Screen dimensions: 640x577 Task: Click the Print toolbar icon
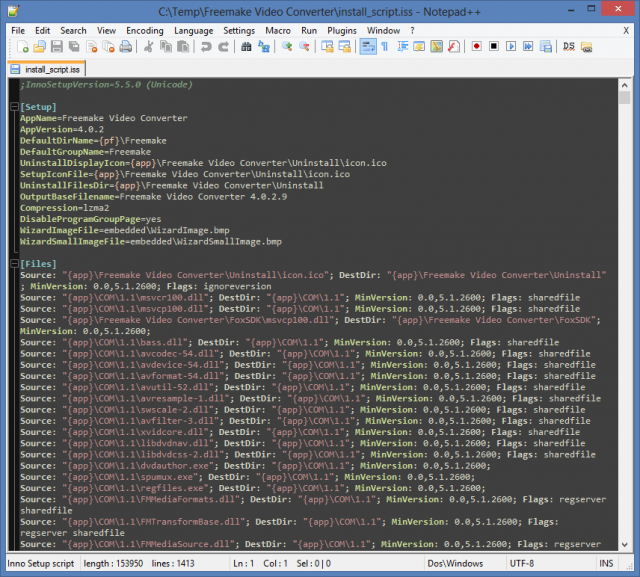pos(126,46)
